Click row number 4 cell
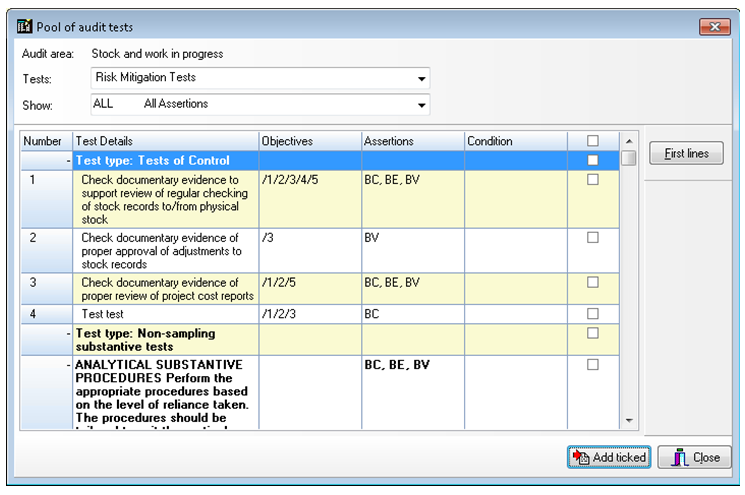The image size is (745, 495). point(46,314)
